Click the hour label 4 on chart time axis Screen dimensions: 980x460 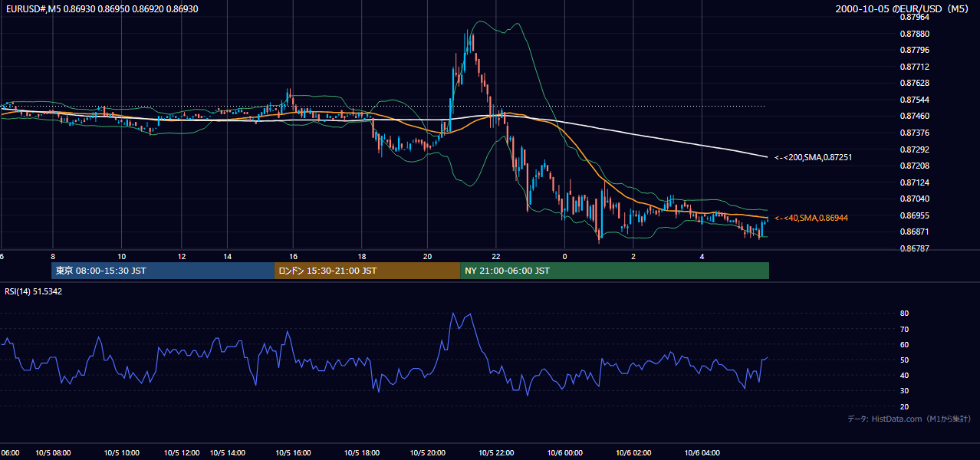702,256
